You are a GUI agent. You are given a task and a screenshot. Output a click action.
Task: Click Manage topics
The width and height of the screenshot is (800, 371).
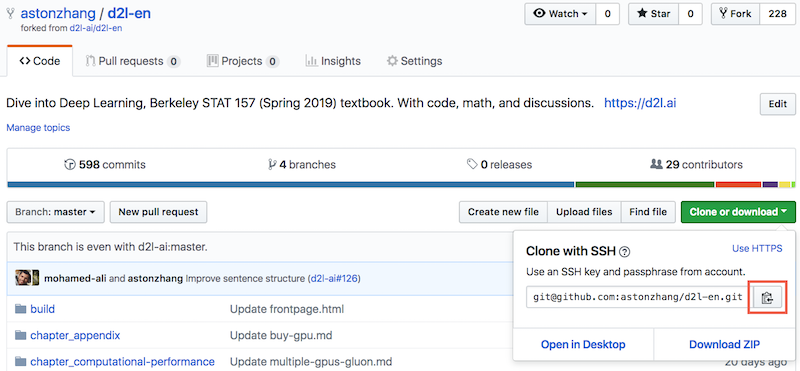pyautogui.click(x=38, y=128)
